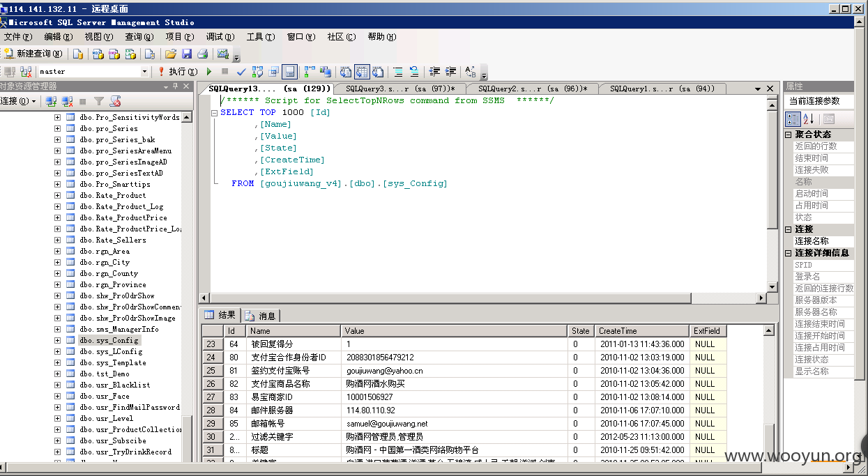Toggle Include Actual Execution Plan
868x476 pixels.
pyautogui.click(x=309, y=71)
